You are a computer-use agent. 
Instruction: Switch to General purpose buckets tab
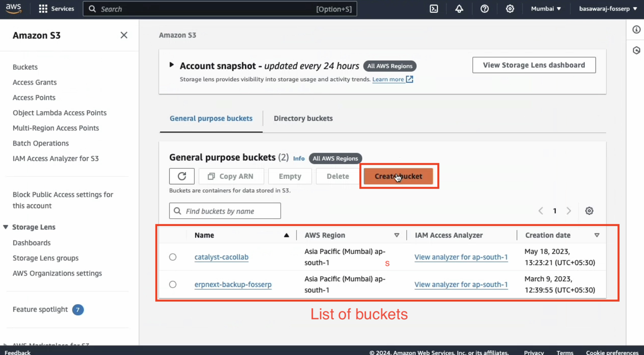click(211, 118)
